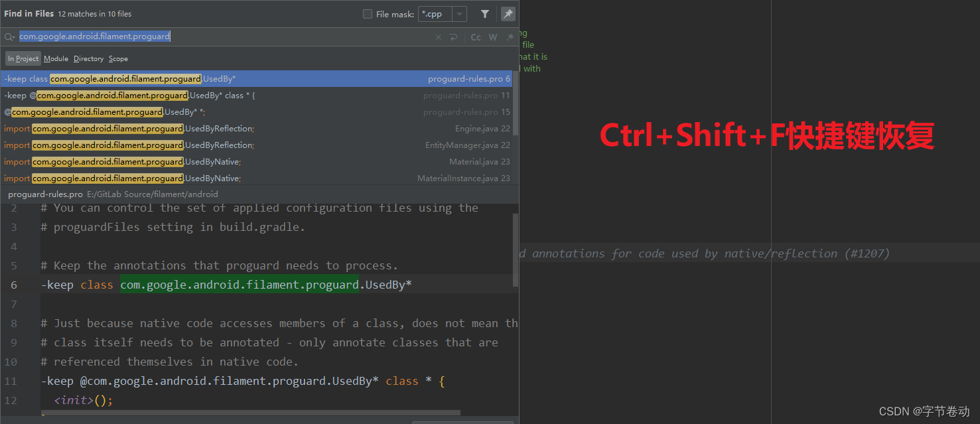
Task: Open the filter search results funnel
Action: tap(485, 14)
